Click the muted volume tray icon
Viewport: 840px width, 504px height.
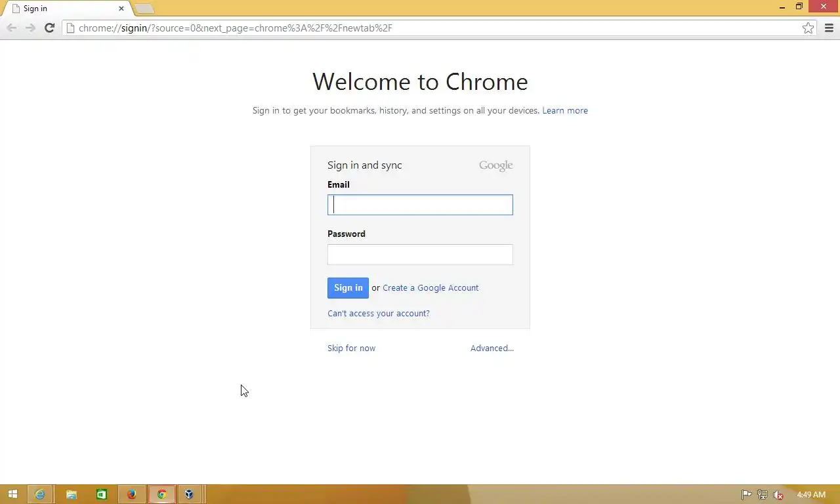(x=778, y=495)
